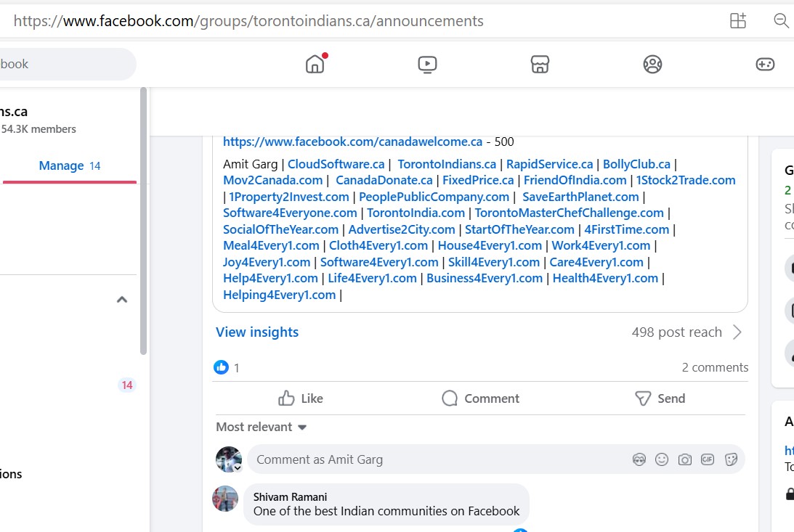794x532 pixels.
Task: Add a GIF to the comment
Action: click(x=708, y=459)
